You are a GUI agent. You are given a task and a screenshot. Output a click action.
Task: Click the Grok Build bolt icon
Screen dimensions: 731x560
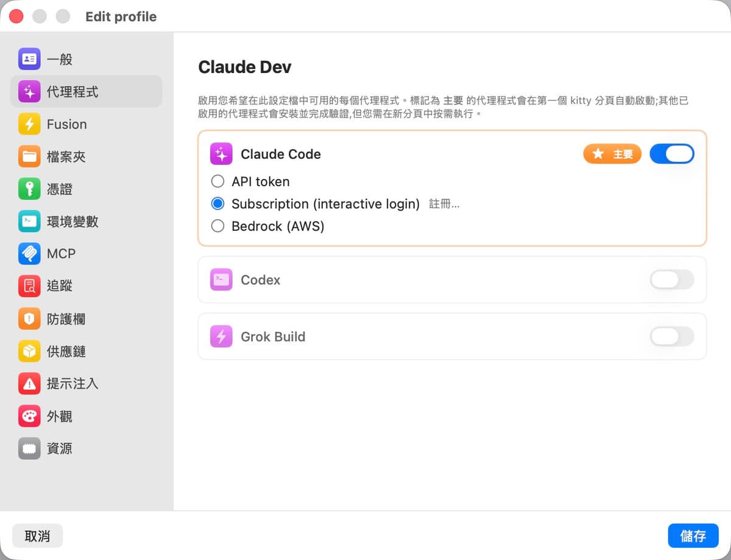click(221, 337)
